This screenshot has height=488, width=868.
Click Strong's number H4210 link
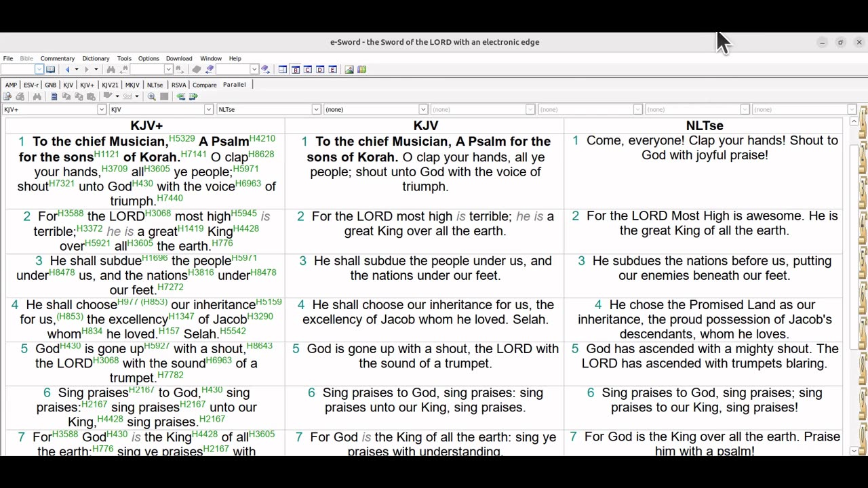point(262,138)
